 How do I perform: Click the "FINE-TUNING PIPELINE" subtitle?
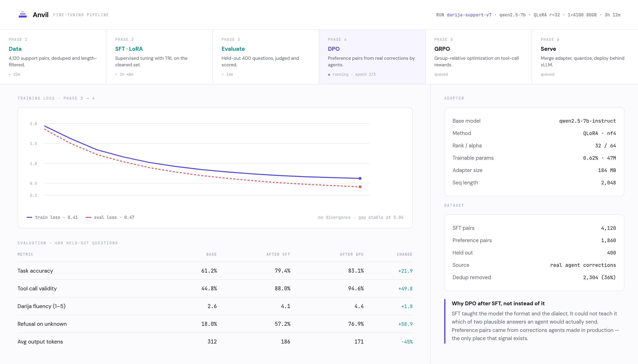pos(81,15)
